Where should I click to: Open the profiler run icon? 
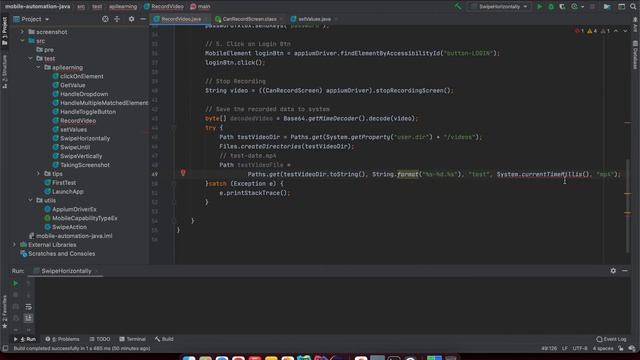[x=575, y=7]
